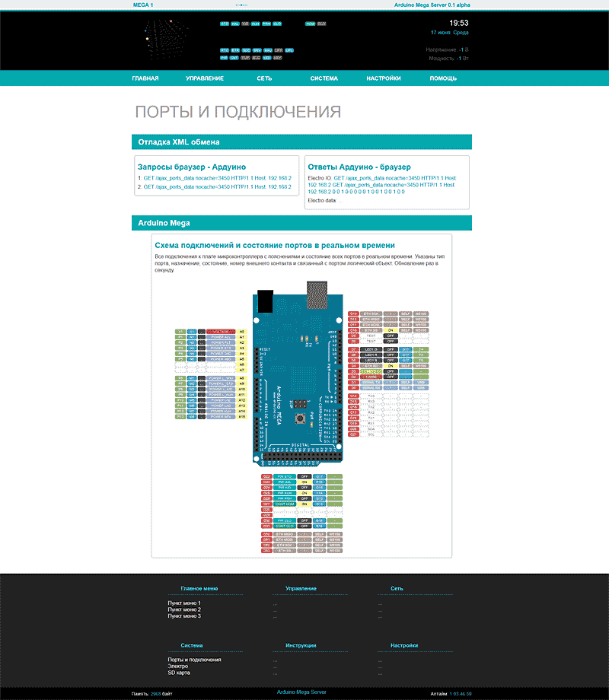
Task: Open footer link Пункт меню 3
Action: tap(184, 616)
